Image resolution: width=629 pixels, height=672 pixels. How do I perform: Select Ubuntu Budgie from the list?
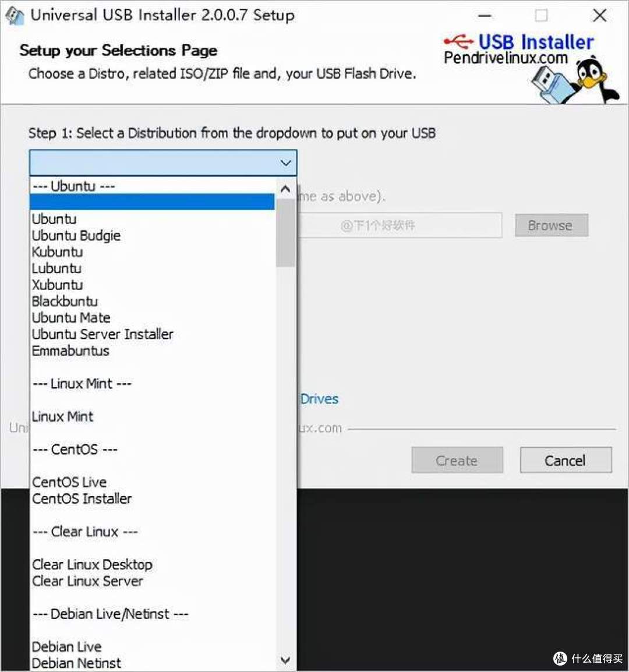(152, 236)
